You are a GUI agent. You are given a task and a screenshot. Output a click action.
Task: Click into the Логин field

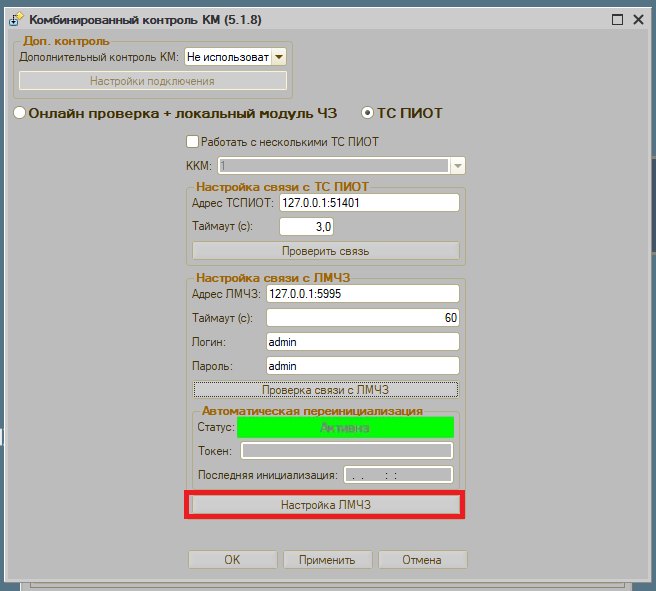pyautogui.click(x=363, y=342)
